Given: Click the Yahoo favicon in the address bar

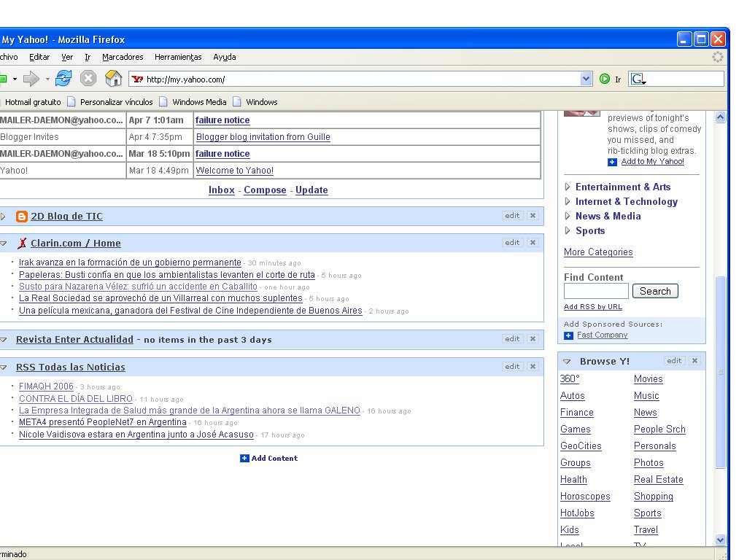Looking at the screenshot, I should (x=138, y=79).
